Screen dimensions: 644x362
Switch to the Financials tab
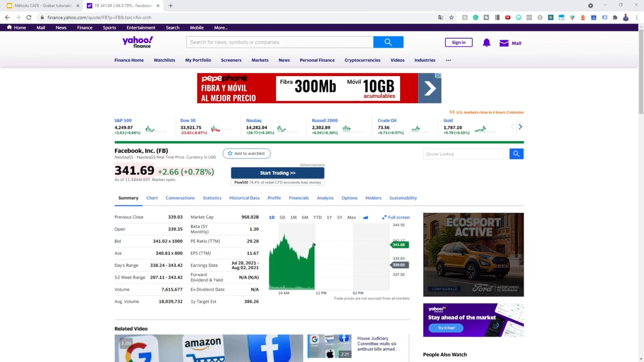tap(299, 198)
